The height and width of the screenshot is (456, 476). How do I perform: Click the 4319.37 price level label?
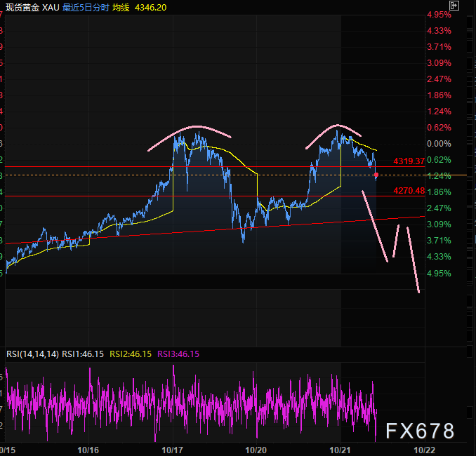(x=409, y=161)
